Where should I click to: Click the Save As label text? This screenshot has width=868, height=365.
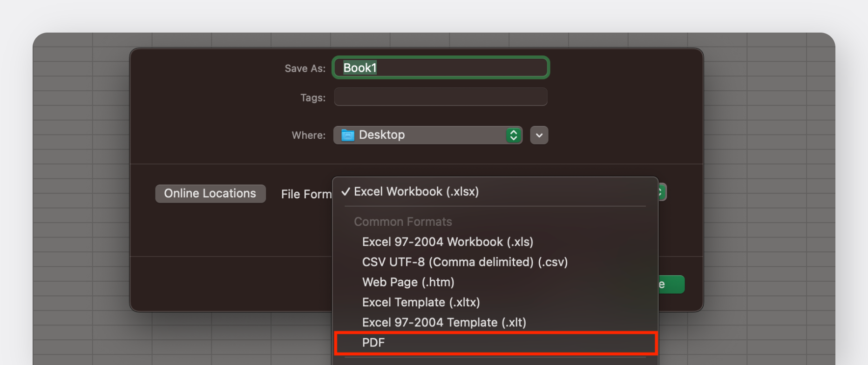point(305,69)
